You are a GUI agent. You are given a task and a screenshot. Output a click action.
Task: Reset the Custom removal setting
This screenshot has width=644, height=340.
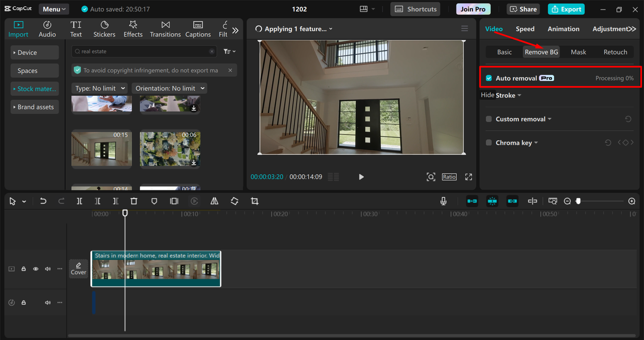point(628,119)
